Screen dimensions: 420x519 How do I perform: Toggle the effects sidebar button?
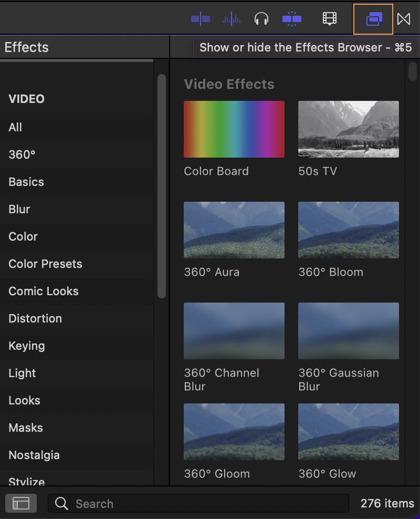[x=21, y=503]
